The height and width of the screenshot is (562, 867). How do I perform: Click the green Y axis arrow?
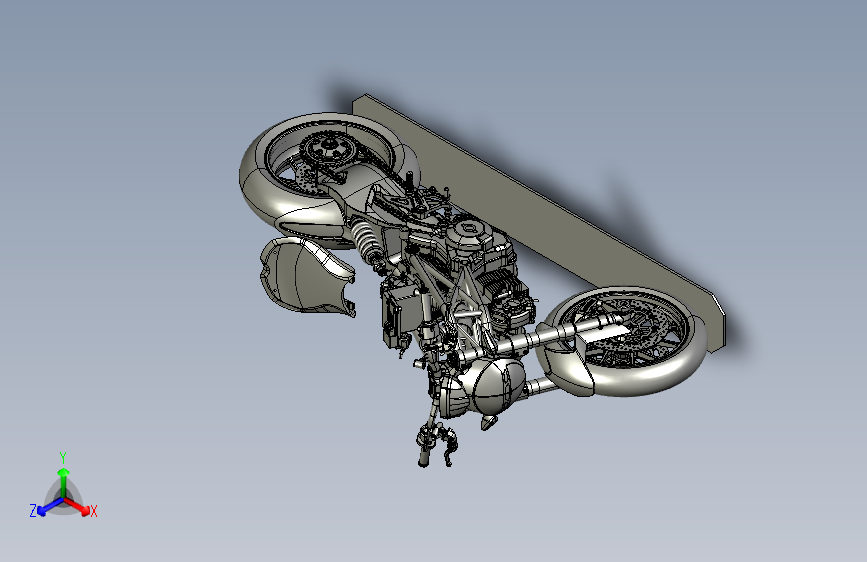[x=64, y=483]
